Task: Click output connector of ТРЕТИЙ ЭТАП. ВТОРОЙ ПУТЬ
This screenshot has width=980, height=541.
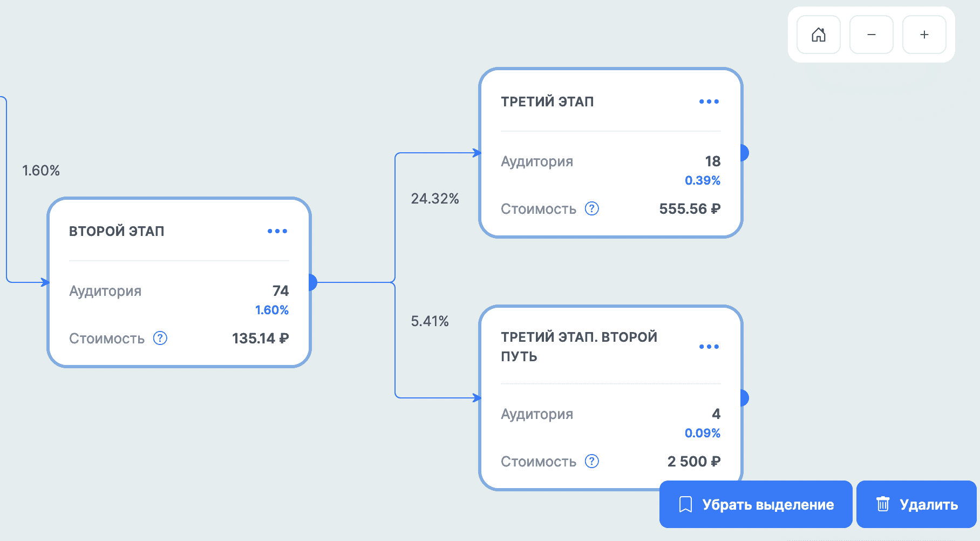Action: [x=744, y=398]
